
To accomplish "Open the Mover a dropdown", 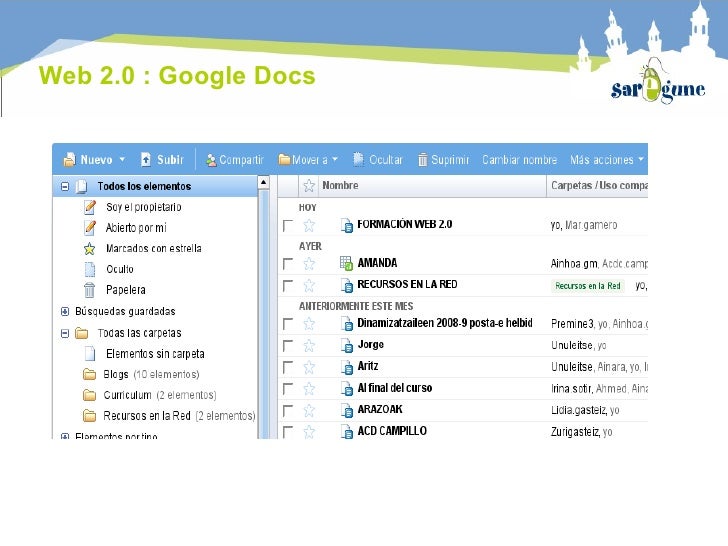I will coord(308,160).
